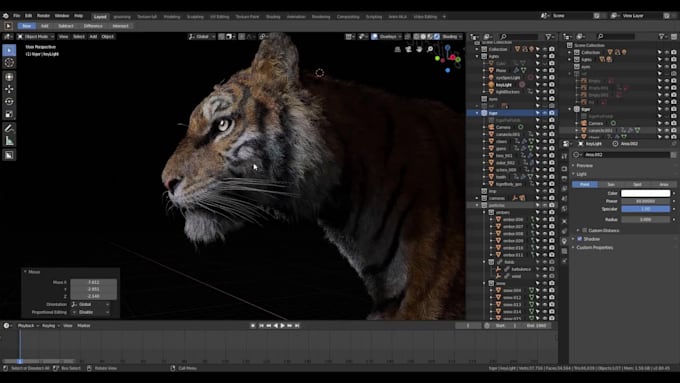The image size is (680, 383).
Task: Select the Select Box tool
Action: (9, 50)
